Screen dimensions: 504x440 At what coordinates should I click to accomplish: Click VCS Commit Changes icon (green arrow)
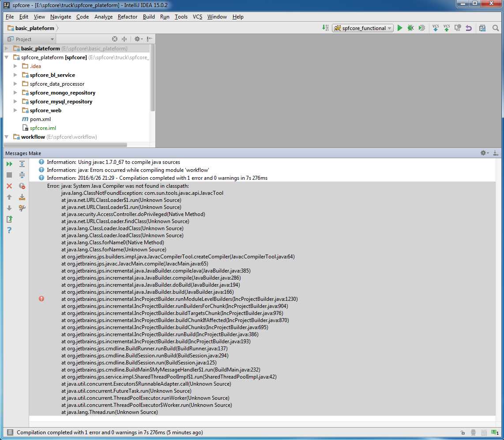[x=447, y=28]
